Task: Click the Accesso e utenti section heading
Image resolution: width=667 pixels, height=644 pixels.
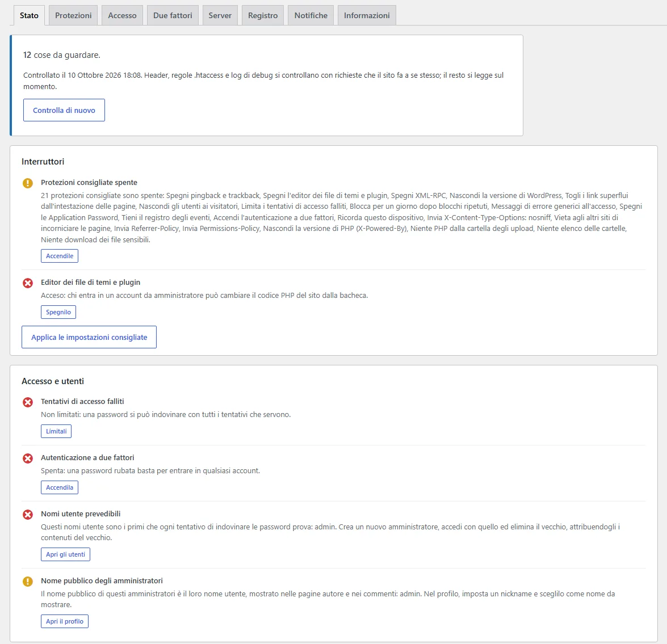Action: click(53, 381)
